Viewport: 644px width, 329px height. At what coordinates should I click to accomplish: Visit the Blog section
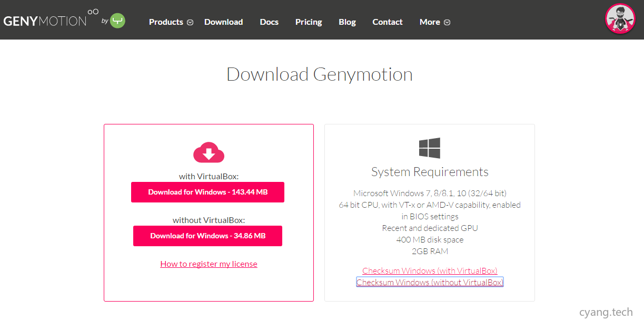[347, 22]
